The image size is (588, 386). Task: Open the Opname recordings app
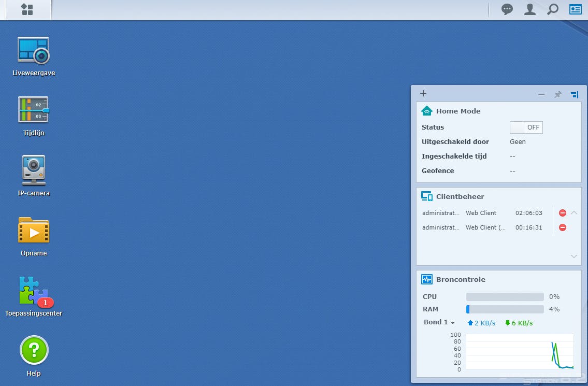point(33,231)
